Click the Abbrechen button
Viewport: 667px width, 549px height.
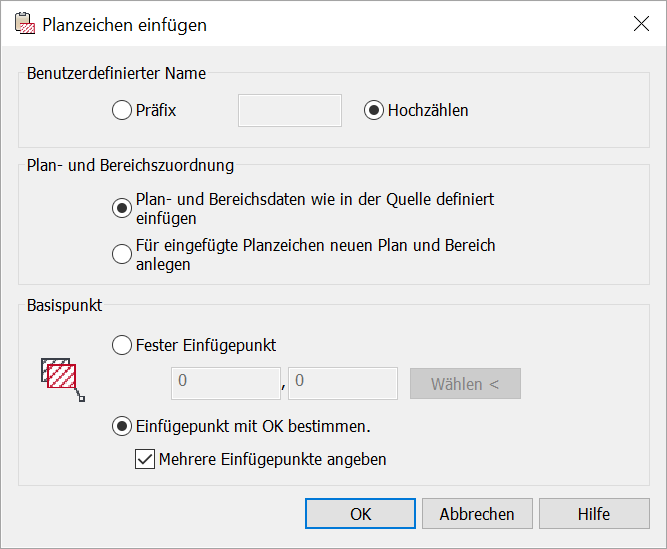pyautogui.click(x=476, y=514)
